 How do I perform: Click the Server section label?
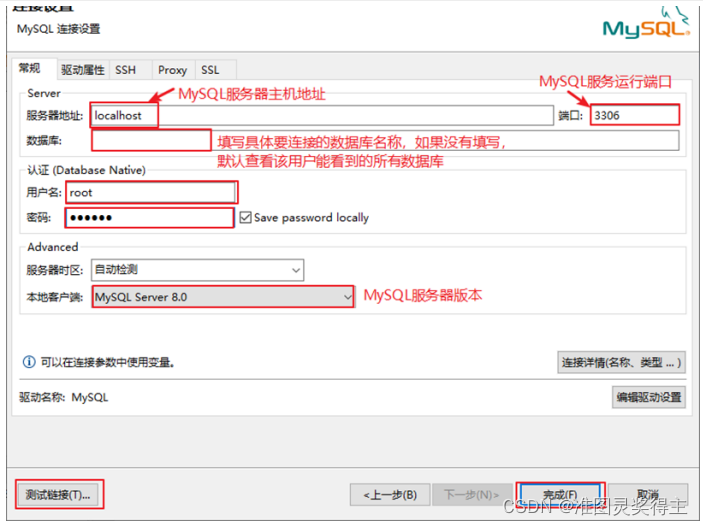pyautogui.click(x=44, y=93)
